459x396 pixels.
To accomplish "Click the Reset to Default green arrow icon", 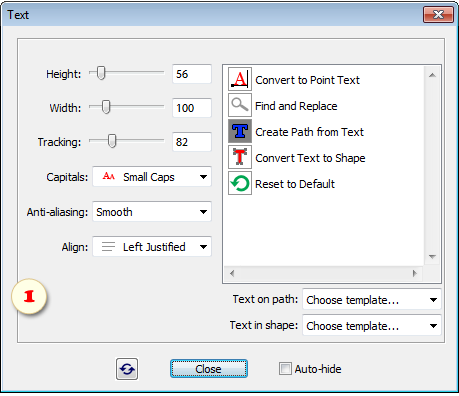I will [240, 183].
